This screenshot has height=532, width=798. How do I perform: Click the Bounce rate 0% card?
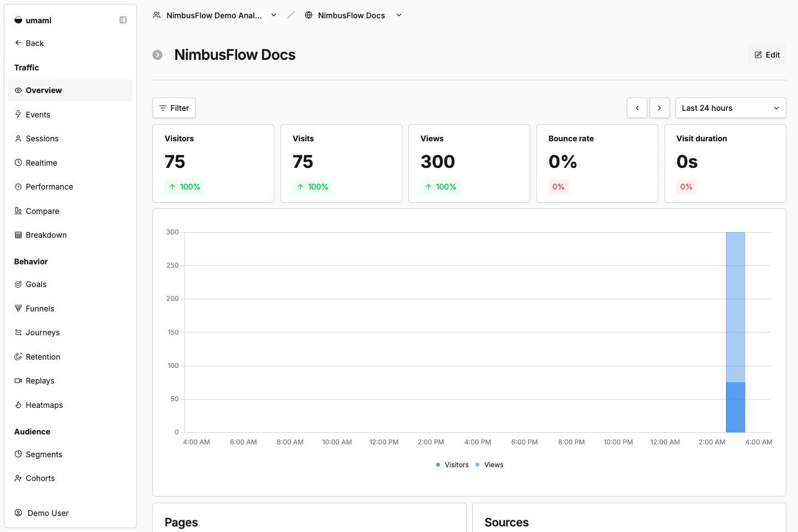(x=597, y=163)
